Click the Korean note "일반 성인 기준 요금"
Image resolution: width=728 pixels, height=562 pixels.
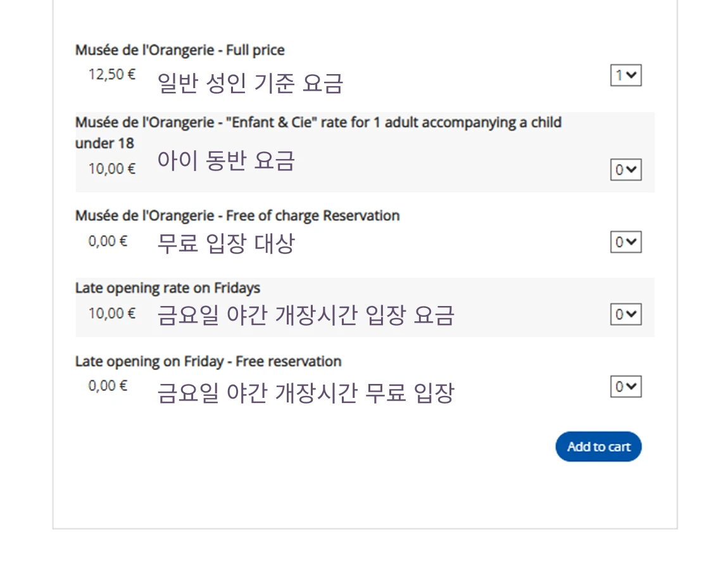(250, 83)
